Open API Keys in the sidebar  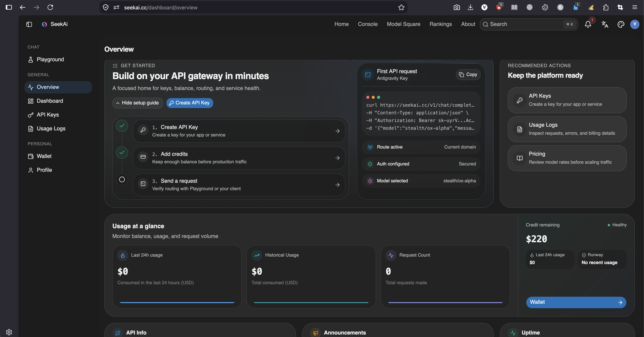click(x=58, y=115)
